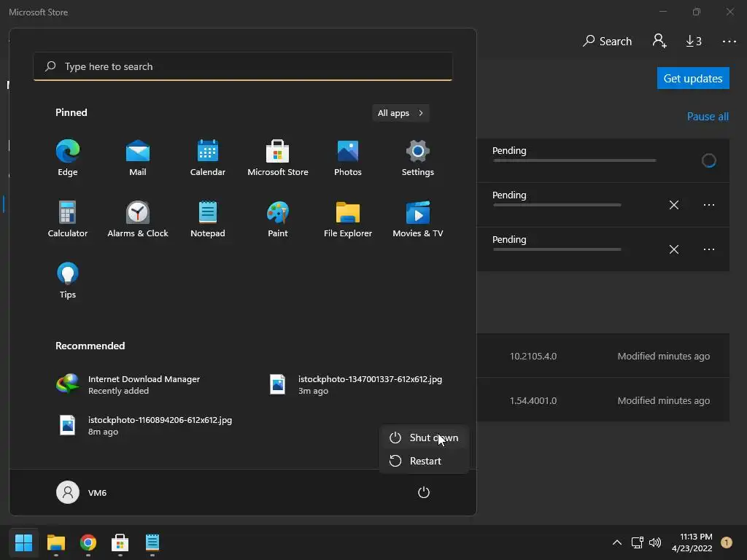Select Shut down from power menu
This screenshot has width=747, height=560.
[x=424, y=437]
